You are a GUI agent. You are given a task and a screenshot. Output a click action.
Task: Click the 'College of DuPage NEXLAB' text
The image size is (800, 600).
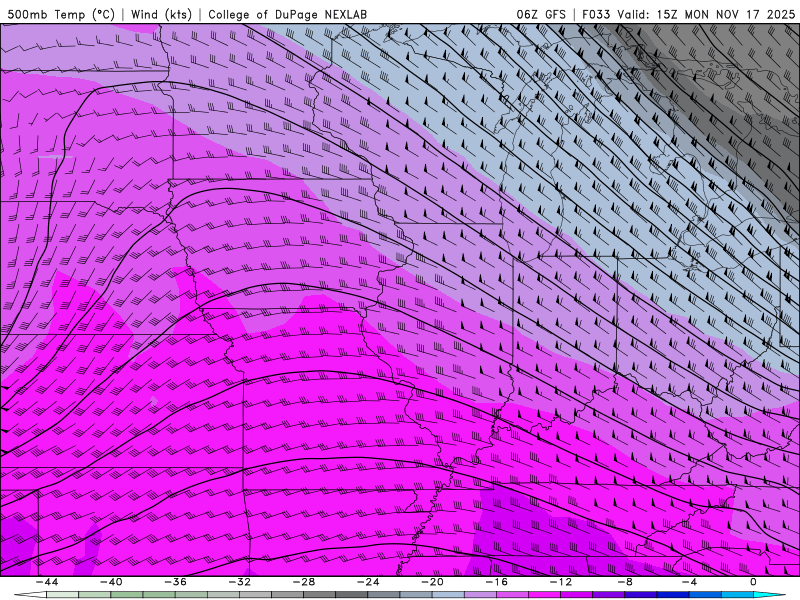[287, 14]
